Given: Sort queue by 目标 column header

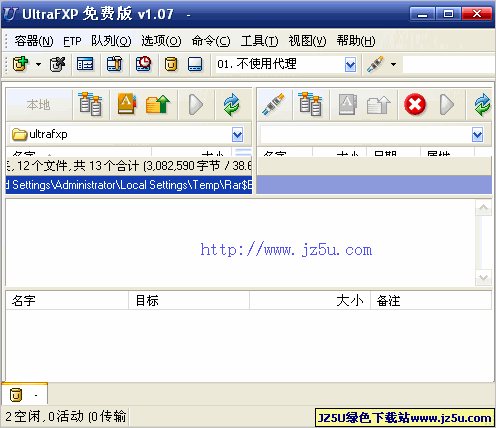Looking at the screenshot, I should [189, 301].
